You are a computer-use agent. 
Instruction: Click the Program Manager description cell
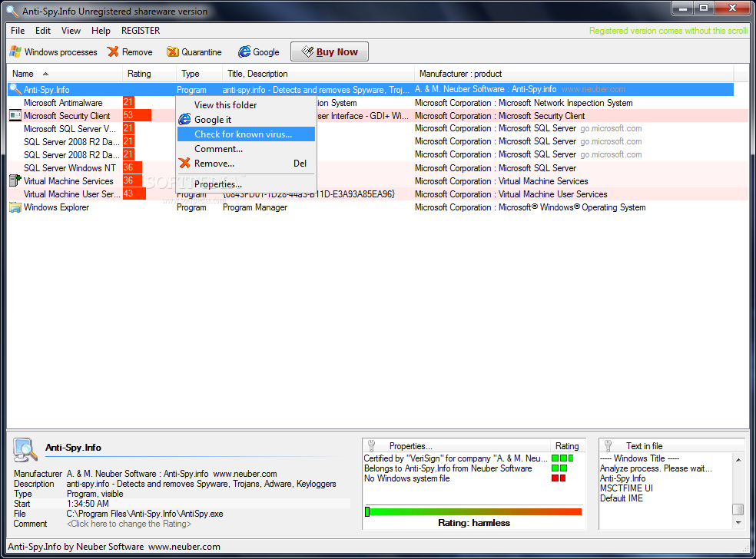pyautogui.click(x=254, y=207)
